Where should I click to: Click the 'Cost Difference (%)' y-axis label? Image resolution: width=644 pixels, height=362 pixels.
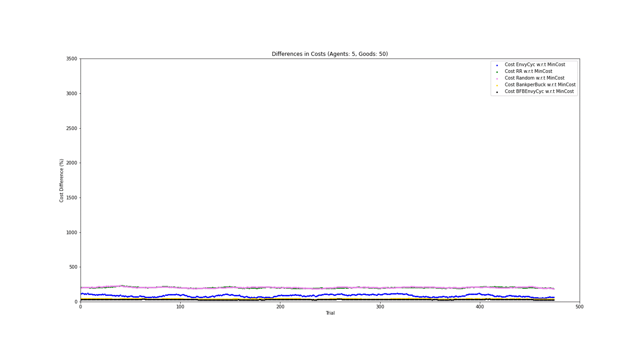pos(61,181)
